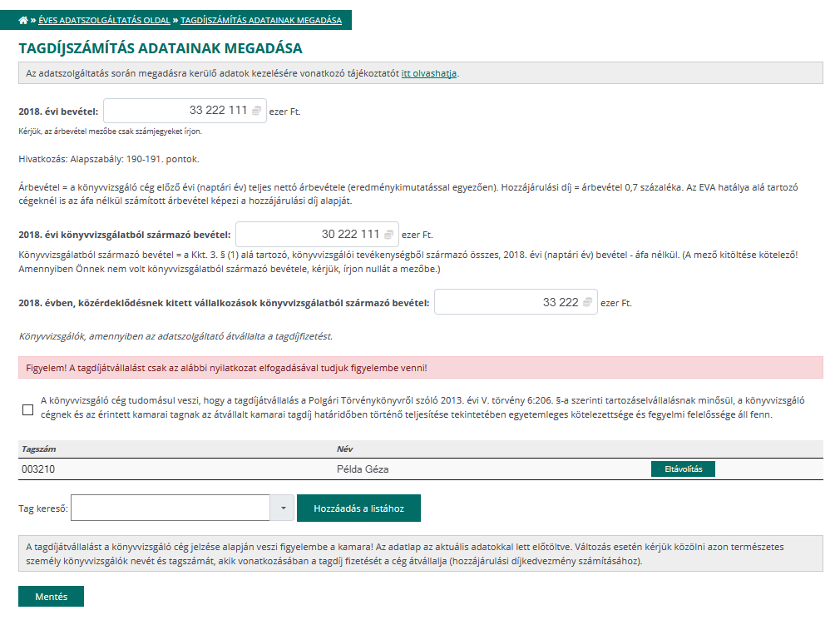This screenshot has height=620, width=840.
Task: Click the home icon in the breadcrumb
Action: click(x=22, y=18)
